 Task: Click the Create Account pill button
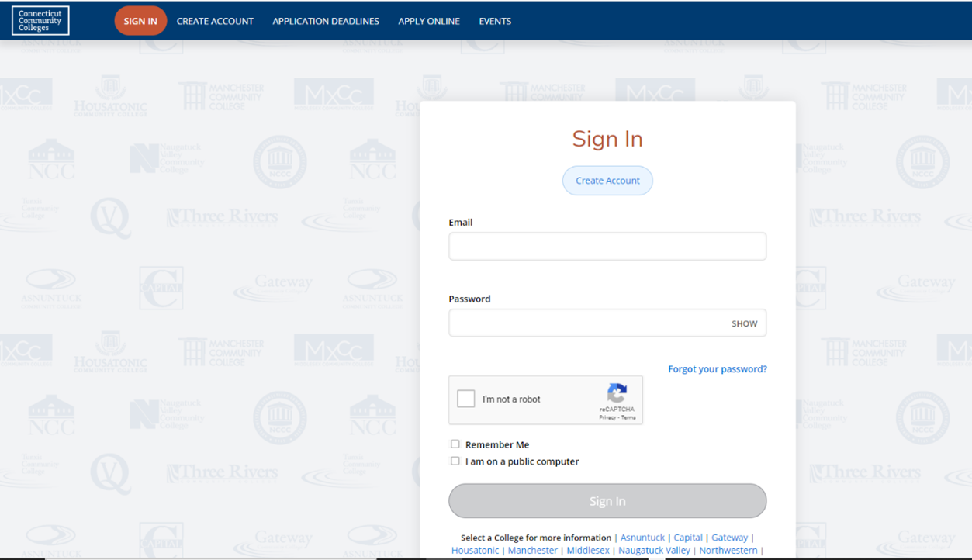click(x=607, y=181)
